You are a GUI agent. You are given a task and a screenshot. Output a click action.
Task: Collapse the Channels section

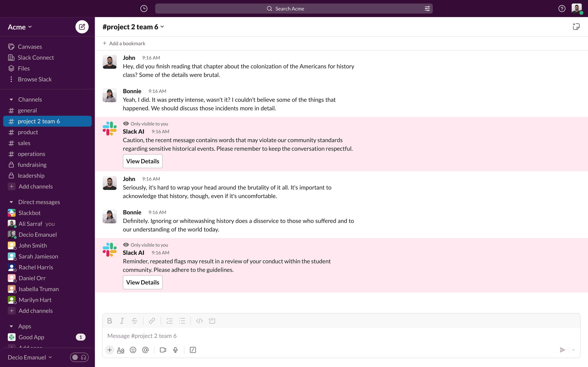pos(11,99)
